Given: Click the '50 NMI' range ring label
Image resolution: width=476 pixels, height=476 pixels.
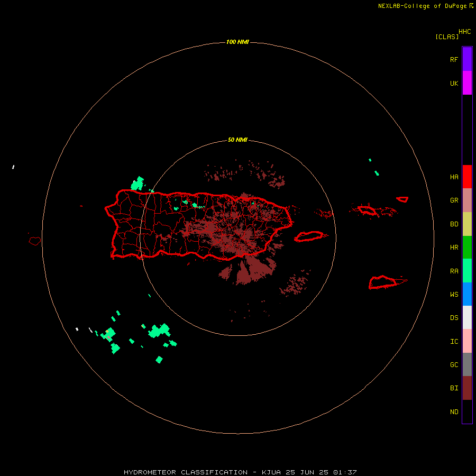Looking at the screenshot, I should (237, 140).
